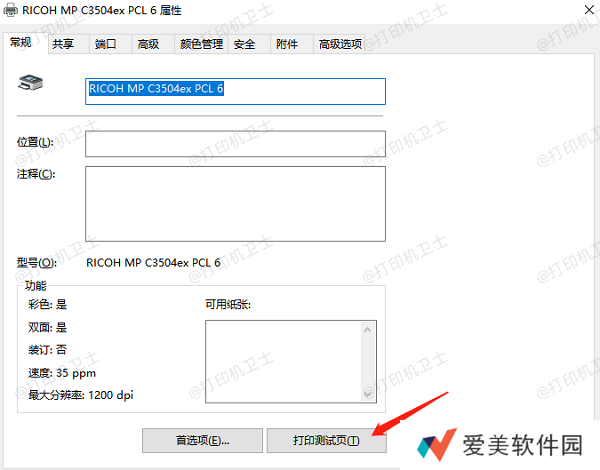Switch to the 安全 tab

click(x=245, y=44)
